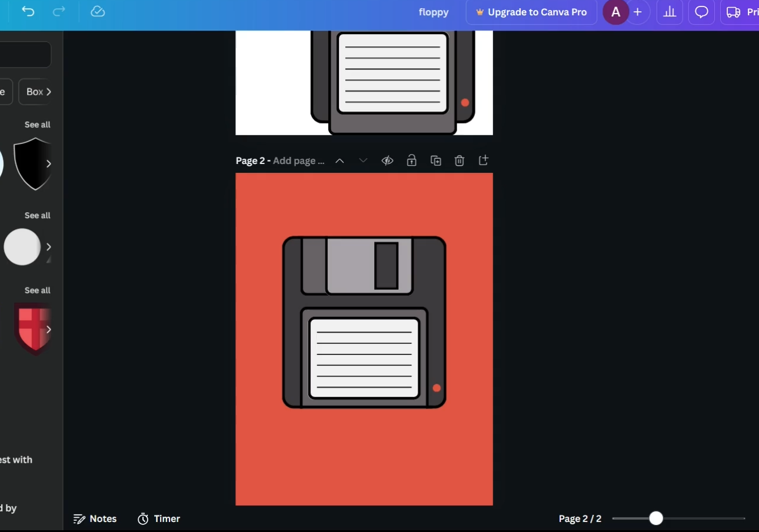Screen dimensions: 759x532
Task: Move Page 2 up with the chevron arrow
Action: pyautogui.click(x=339, y=160)
